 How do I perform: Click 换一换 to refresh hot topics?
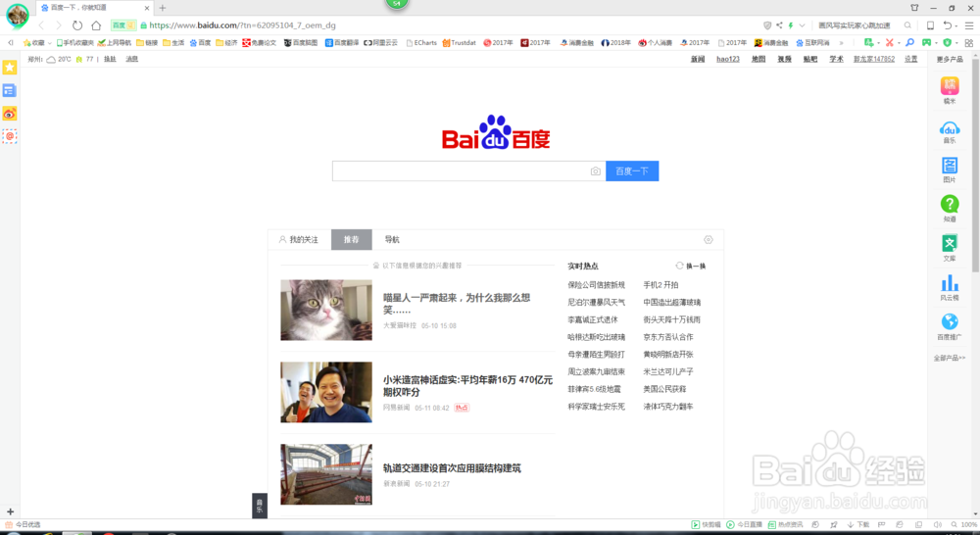(691, 266)
